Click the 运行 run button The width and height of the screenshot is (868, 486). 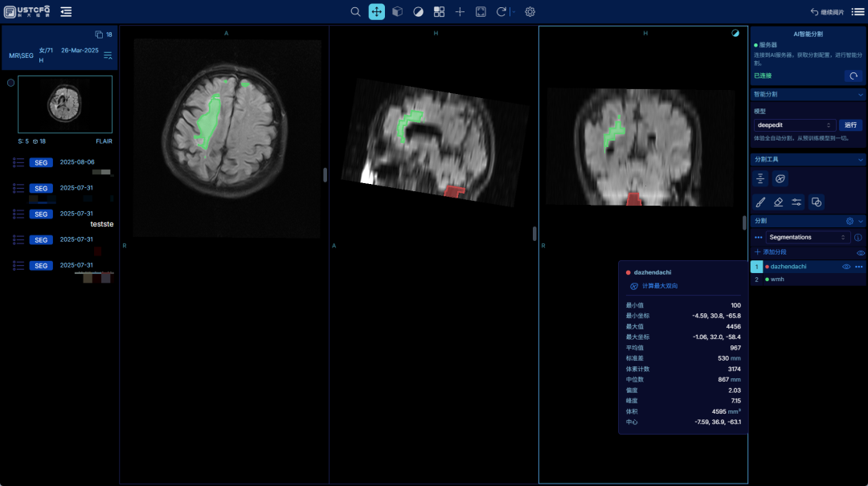pyautogui.click(x=851, y=125)
